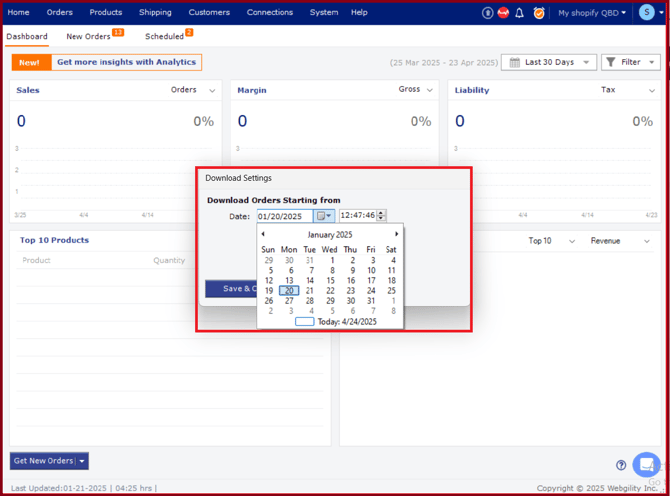The width and height of the screenshot is (670, 496).
Task: Click the orange alarm clock scheduler icon
Action: click(x=539, y=13)
